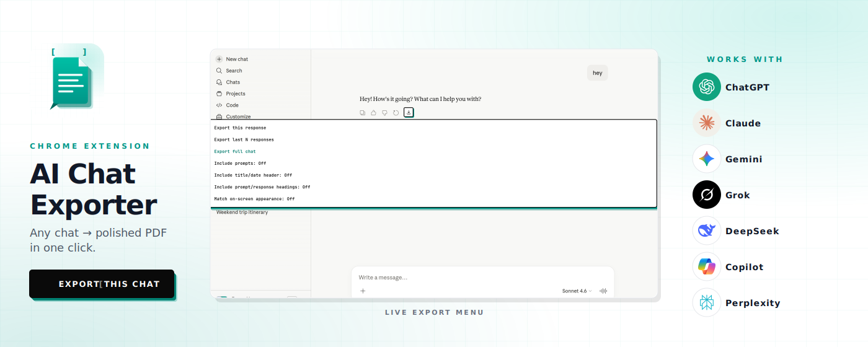Screen dimensions: 868x347
Task: Click the Grok logo icon
Action: (x=707, y=195)
